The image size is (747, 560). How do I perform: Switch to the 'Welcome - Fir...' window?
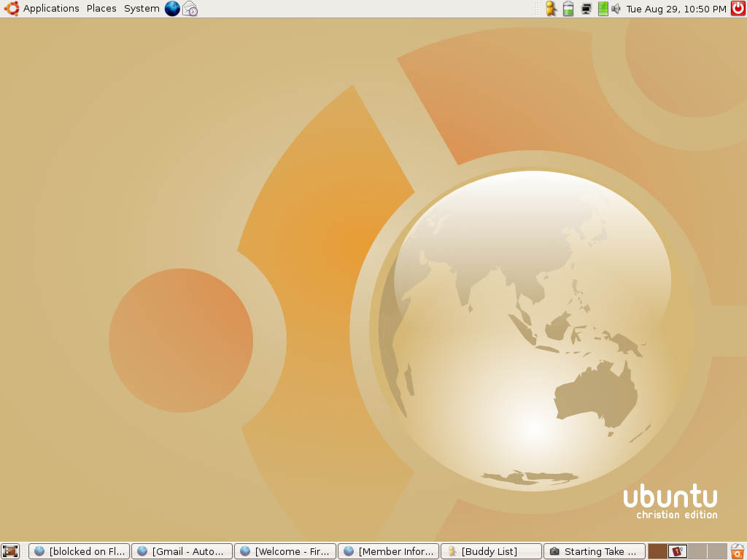click(285, 551)
